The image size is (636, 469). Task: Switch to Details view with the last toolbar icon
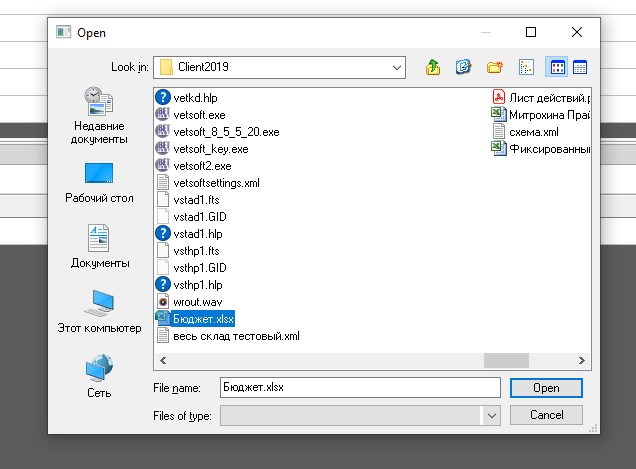pos(579,67)
